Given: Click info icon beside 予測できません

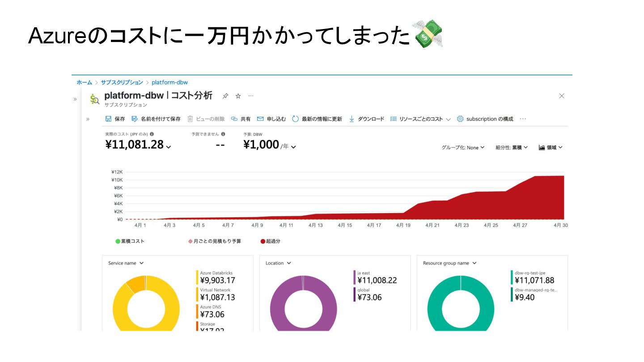Looking at the screenshot, I should 223,134.
